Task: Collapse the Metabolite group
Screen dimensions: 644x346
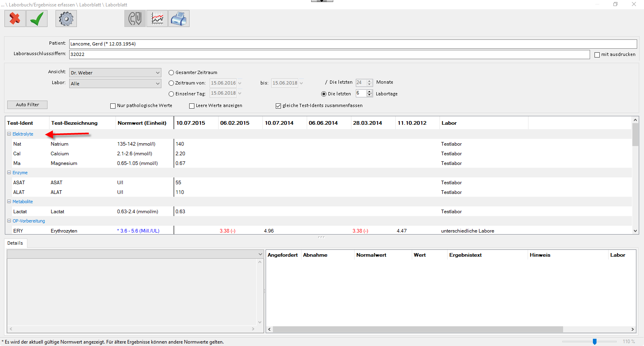Action: click(x=9, y=202)
